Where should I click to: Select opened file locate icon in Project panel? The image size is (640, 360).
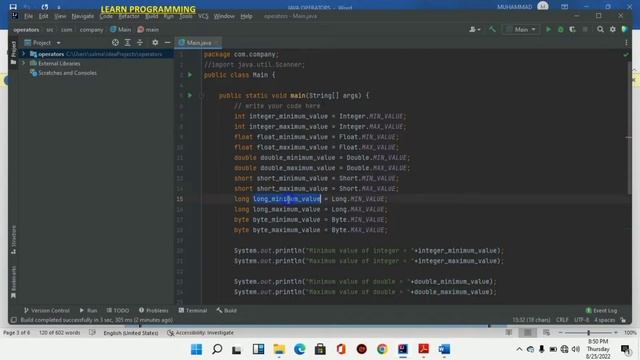[x=115, y=42]
